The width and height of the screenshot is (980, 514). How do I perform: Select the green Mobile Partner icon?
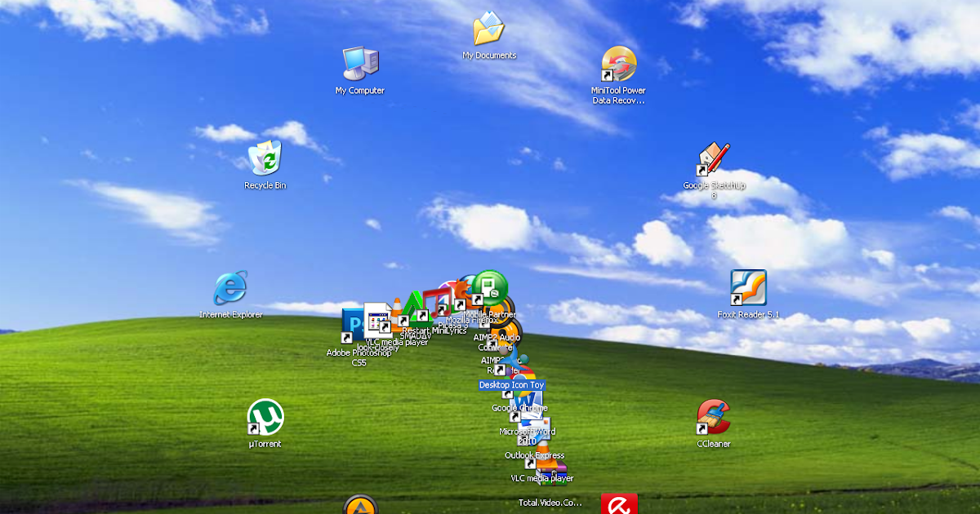click(x=490, y=288)
